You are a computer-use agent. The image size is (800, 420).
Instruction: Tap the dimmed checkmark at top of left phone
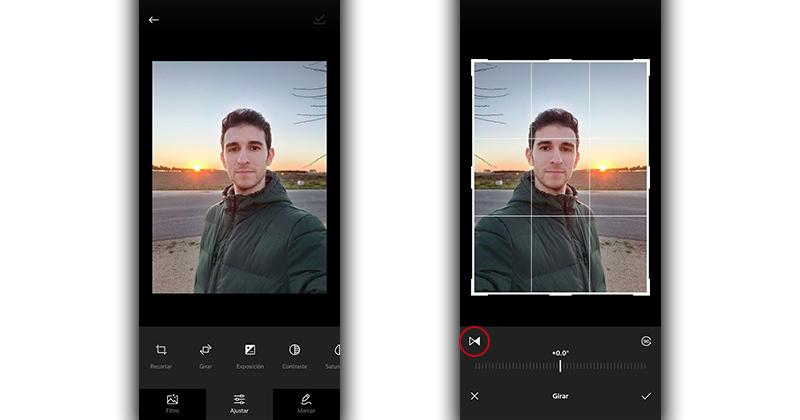[319, 19]
